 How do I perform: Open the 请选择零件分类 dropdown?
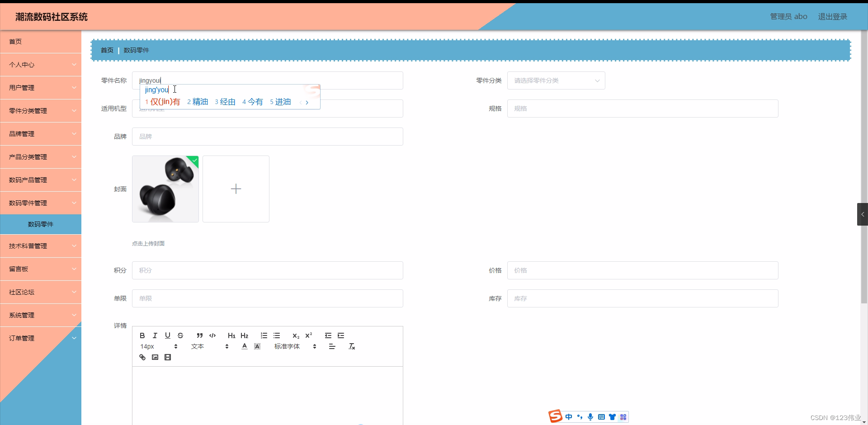(556, 80)
